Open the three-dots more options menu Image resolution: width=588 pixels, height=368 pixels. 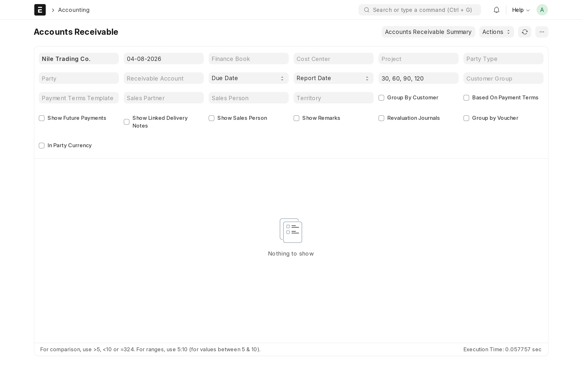[x=542, y=32]
